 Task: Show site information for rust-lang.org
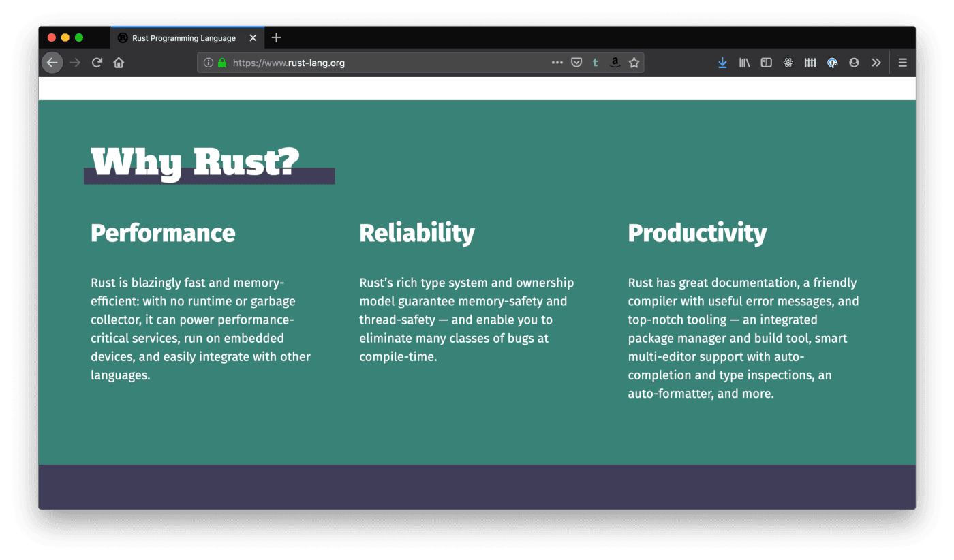point(209,63)
